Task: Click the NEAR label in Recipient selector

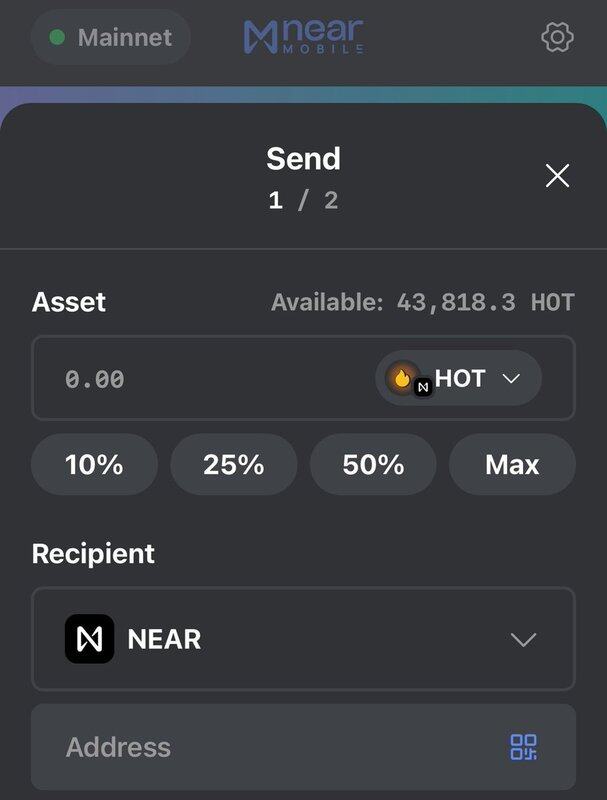Action: click(164, 640)
